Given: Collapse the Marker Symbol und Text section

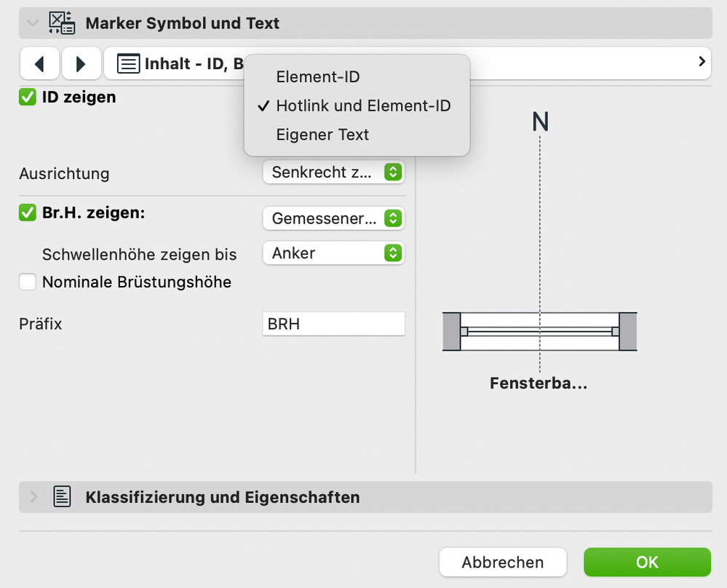Looking at the screenshot, I should click(x=31, y=23).
